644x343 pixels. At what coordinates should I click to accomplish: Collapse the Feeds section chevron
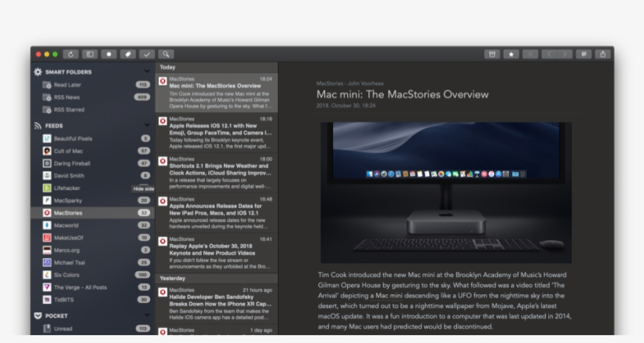tap(147, 125)
